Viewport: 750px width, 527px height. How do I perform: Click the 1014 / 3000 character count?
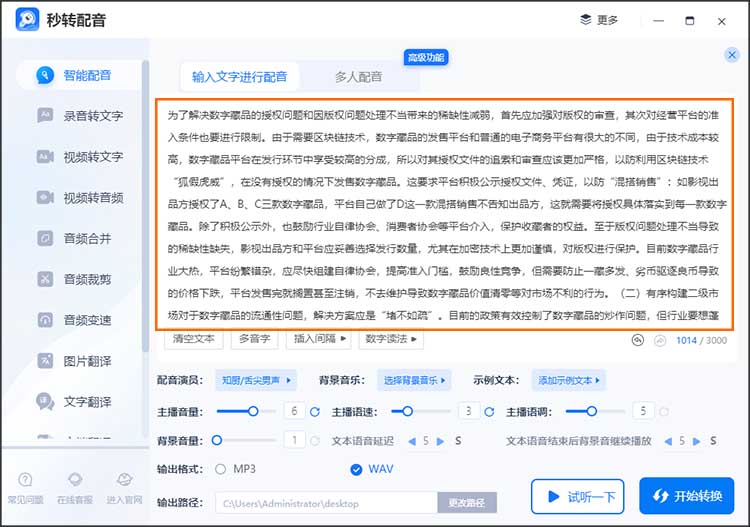[701, 340]
